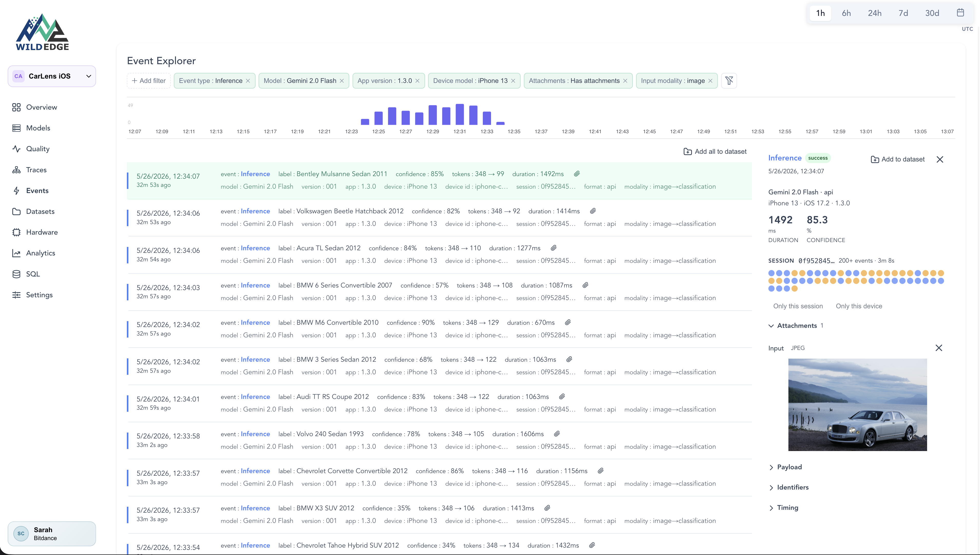Viewport: 980px width, 555px height.
Task: Open the Models sidebar item
Action: point(31,128)
